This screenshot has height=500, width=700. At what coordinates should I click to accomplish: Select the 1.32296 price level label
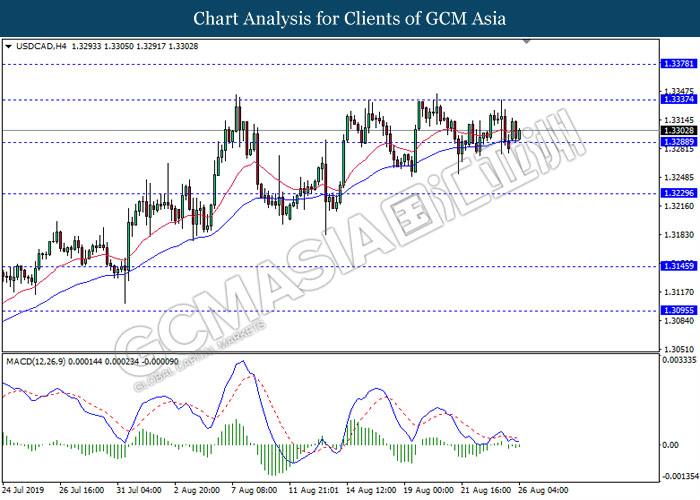(x=679, y=193)
